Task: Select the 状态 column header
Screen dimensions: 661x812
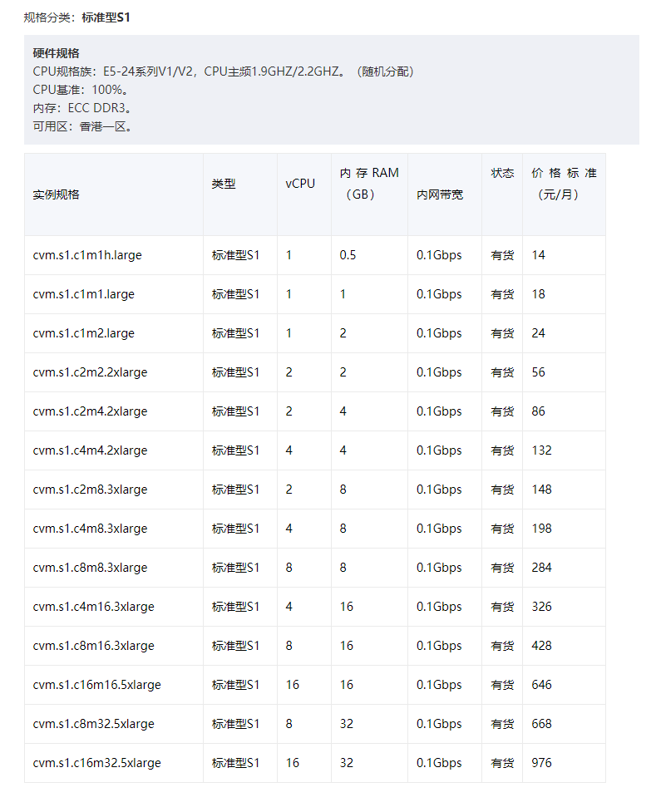Action: [502, 173]
